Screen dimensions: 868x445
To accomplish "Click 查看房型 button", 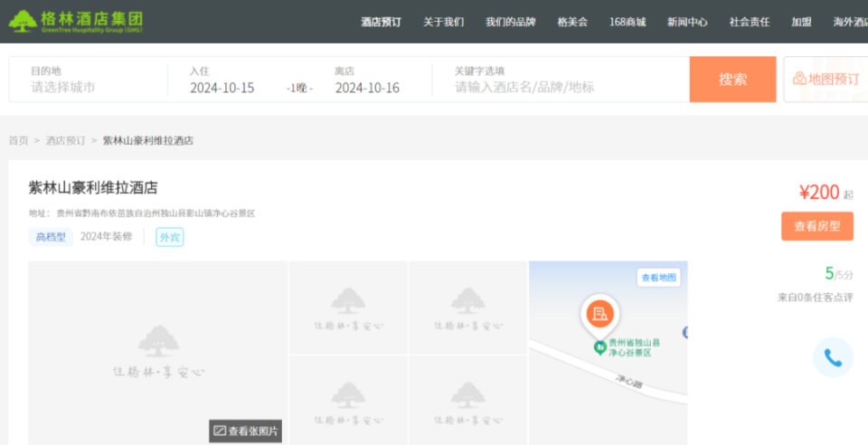I will pos(817,226).
